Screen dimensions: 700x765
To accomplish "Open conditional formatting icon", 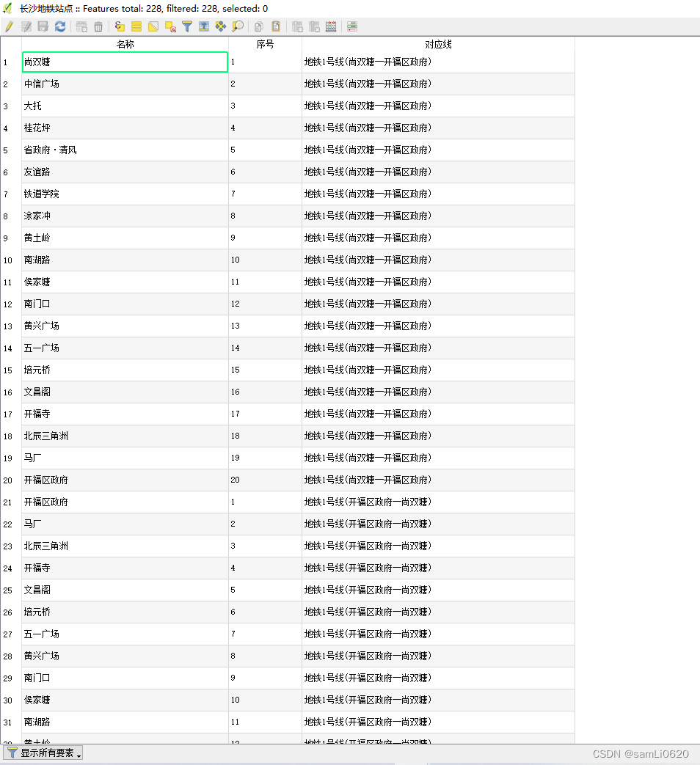I will (x=352, y=27).
